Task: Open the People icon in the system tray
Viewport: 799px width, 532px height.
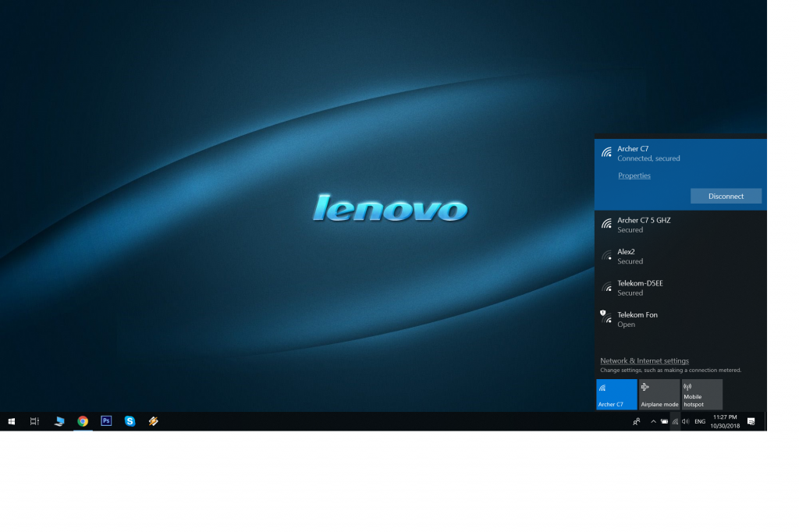Action: tap(637, 421)
